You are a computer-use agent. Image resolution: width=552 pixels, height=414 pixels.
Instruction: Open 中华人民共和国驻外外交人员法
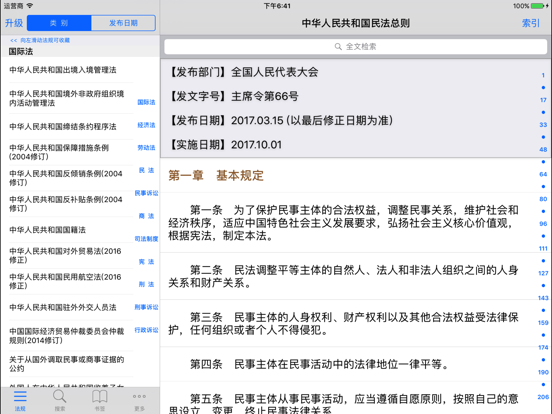[x=70, y=307]
